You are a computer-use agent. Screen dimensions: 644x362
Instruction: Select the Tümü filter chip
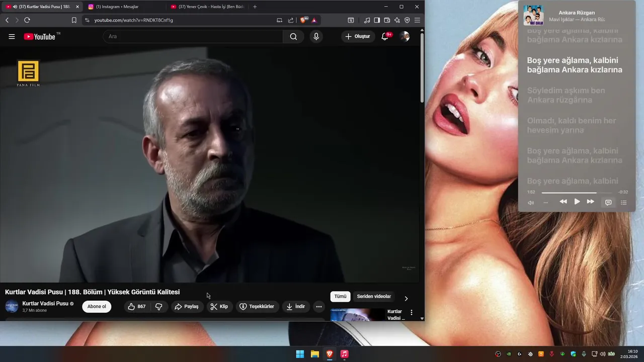click(341, 296)
